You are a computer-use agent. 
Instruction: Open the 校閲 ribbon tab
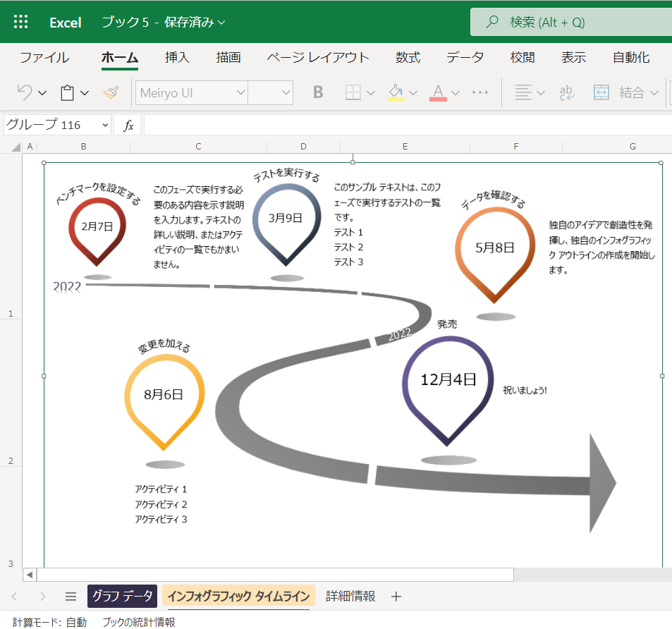(x=523, y=57)
